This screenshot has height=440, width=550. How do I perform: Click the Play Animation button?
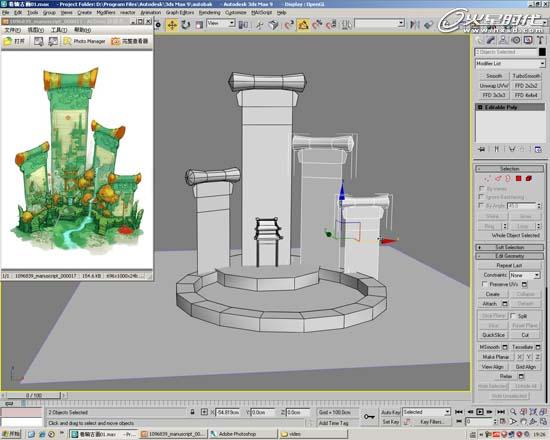[480, 412]
